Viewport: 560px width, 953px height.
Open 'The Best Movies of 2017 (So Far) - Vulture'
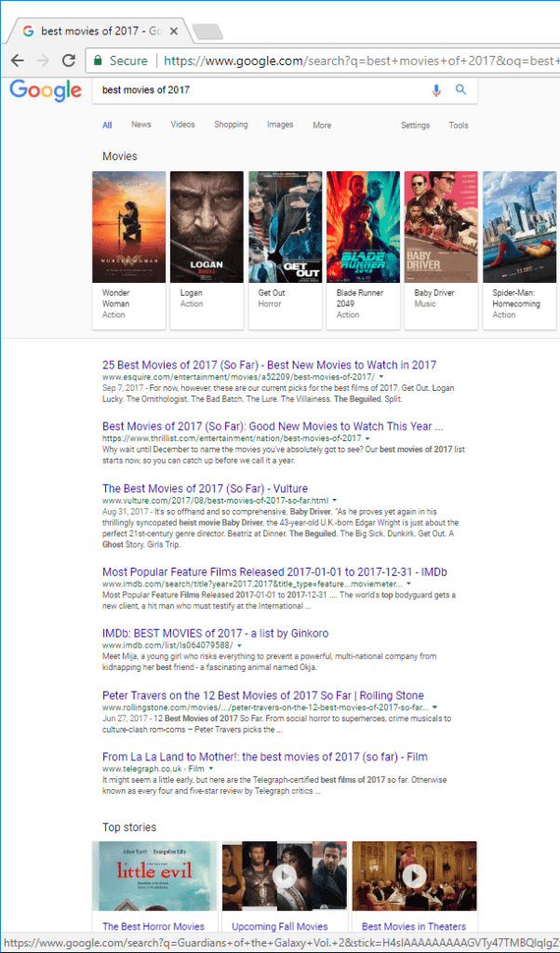pos(205,489)
